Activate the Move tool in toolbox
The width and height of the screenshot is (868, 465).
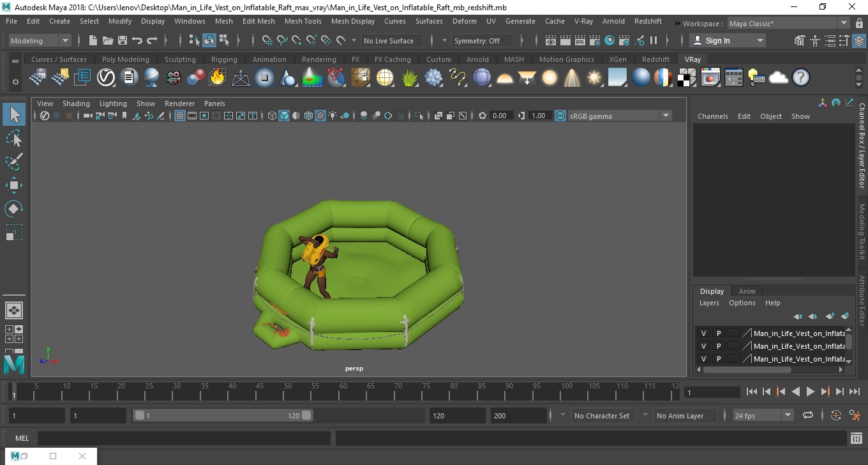(x=14, y=185)
